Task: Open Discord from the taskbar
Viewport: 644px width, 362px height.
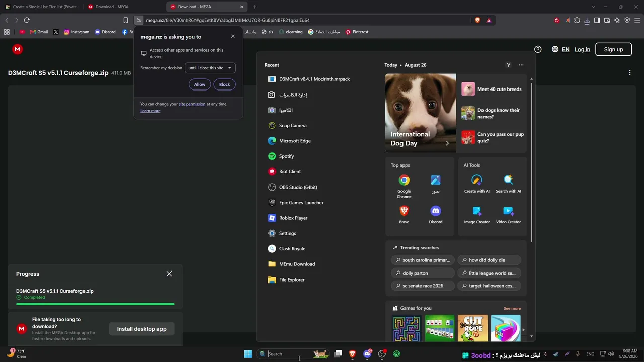Action: pyautogui.click(x=367, y=354)
